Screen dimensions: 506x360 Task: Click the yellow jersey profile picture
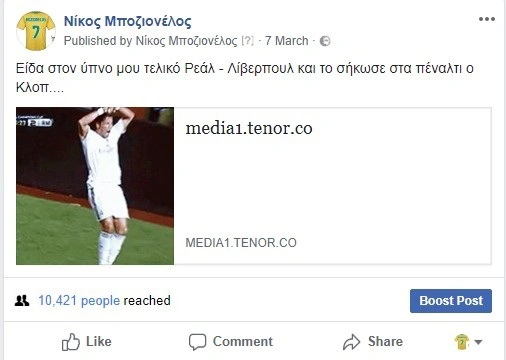click(x=36, y=31)
